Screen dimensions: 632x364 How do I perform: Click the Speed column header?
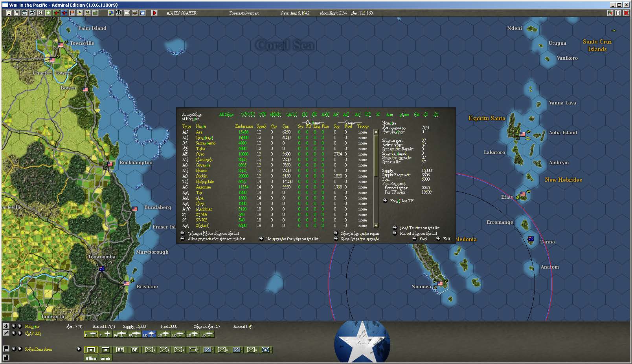click(261, 126)
